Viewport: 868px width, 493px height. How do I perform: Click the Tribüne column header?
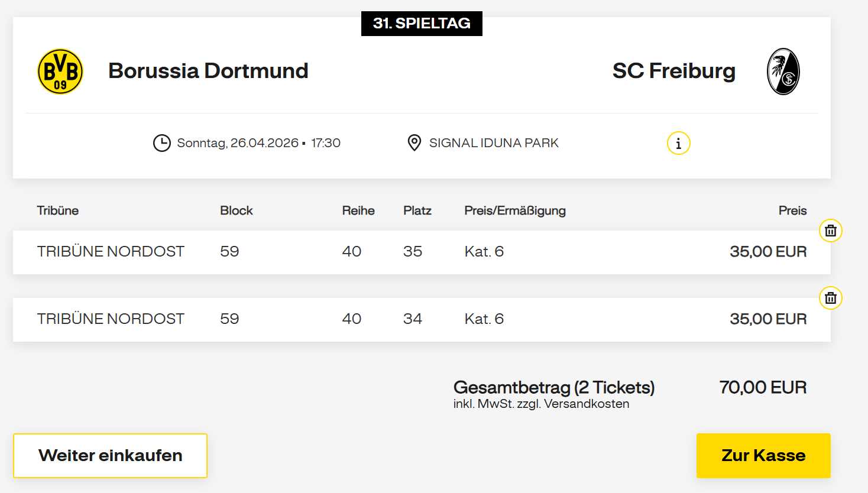[x=58, y=210]
